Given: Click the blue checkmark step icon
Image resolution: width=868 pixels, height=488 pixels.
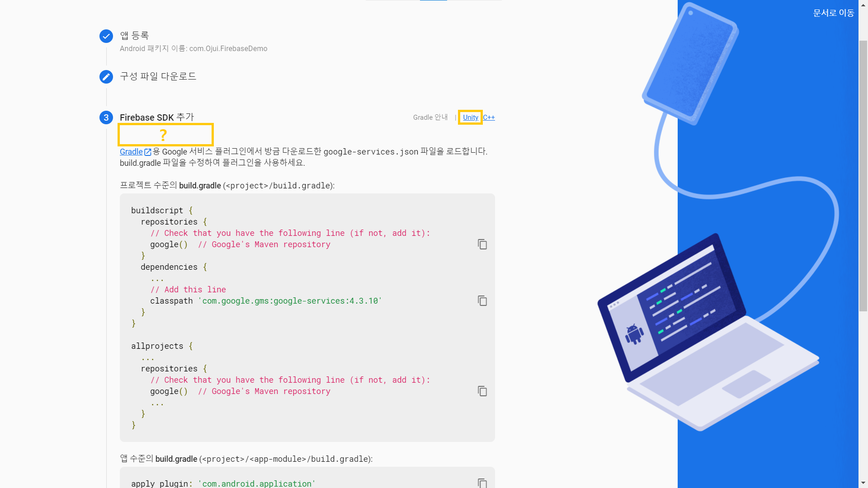Looking at the screenshot, I should click(x=106, y=36).
